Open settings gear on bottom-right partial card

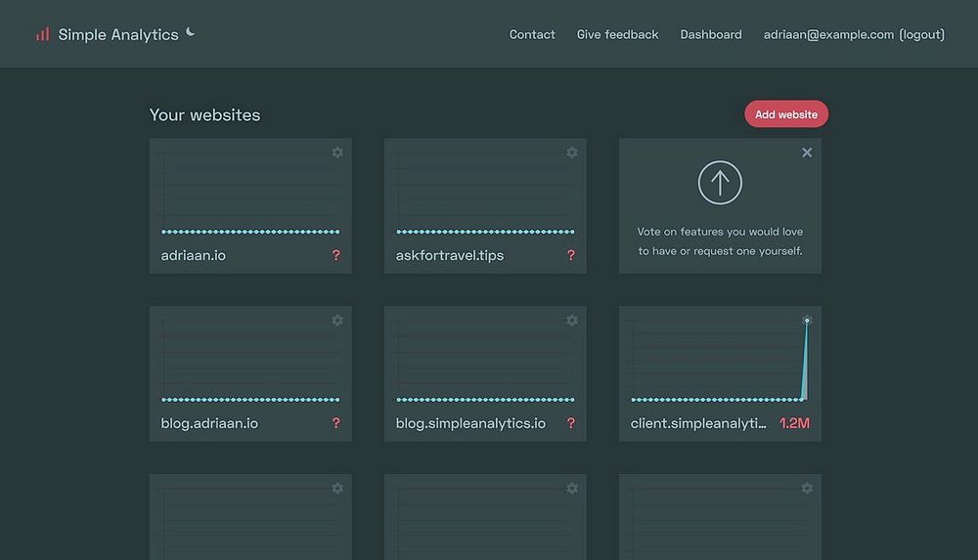[x=807, y=489]
